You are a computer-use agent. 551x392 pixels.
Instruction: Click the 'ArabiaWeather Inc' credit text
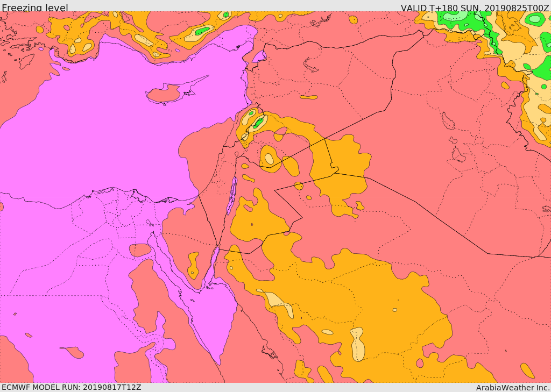(x=513, y=388)
